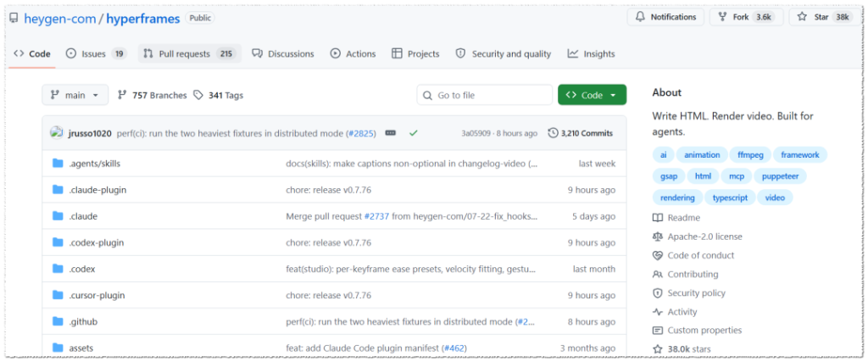This screenshot has height=362, width=868.
Task: Open the .codex feat(studio) commit message
Action: pos(411,269)
